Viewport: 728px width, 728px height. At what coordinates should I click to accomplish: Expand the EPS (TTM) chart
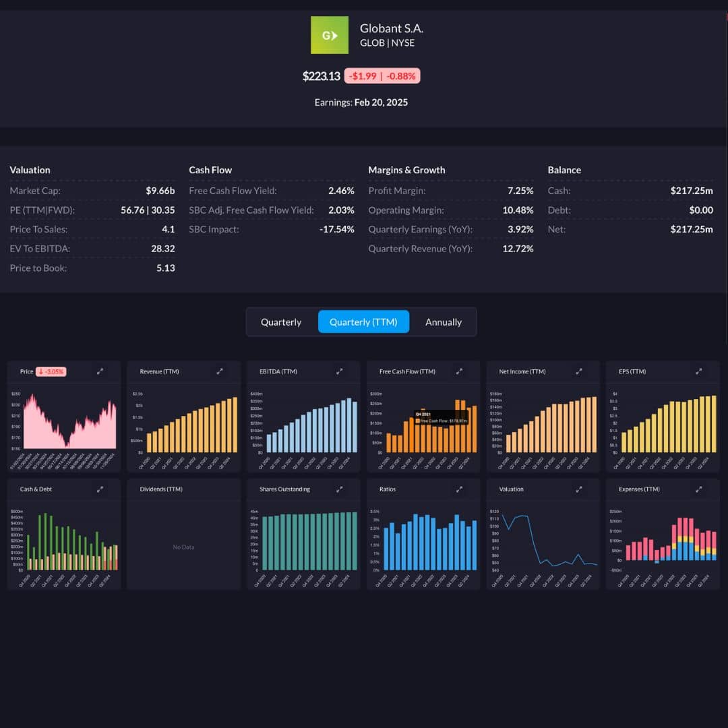click(699, 371)
